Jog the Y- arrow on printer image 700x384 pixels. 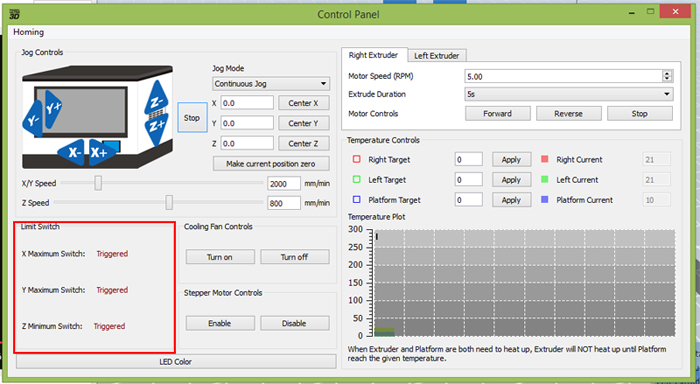point(32,119)
